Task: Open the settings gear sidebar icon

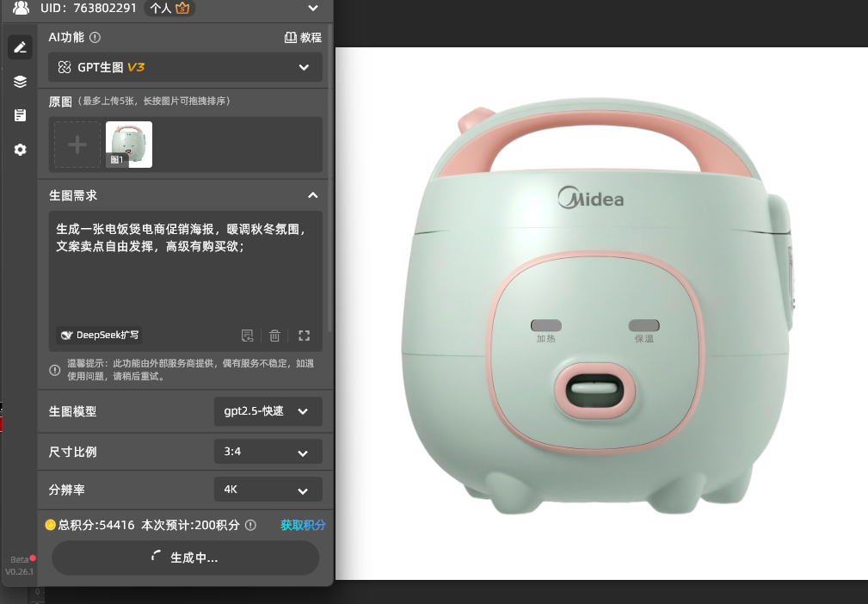Action: (20, 150)
